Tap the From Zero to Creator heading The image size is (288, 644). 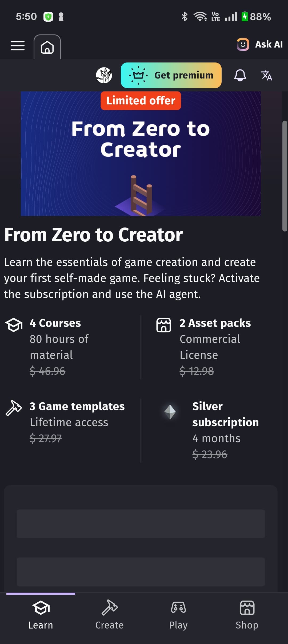[94, 235]
